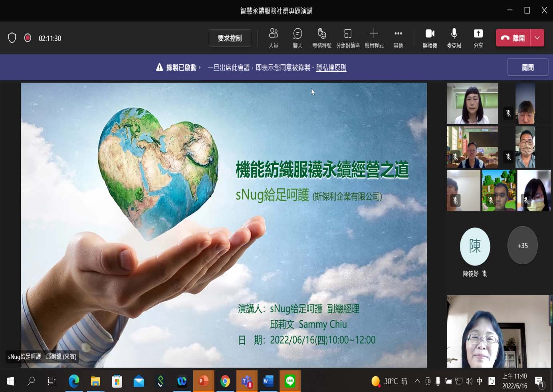553x392 pixels.
Task: Open the Webex app on taskbar
Action: 182,381
